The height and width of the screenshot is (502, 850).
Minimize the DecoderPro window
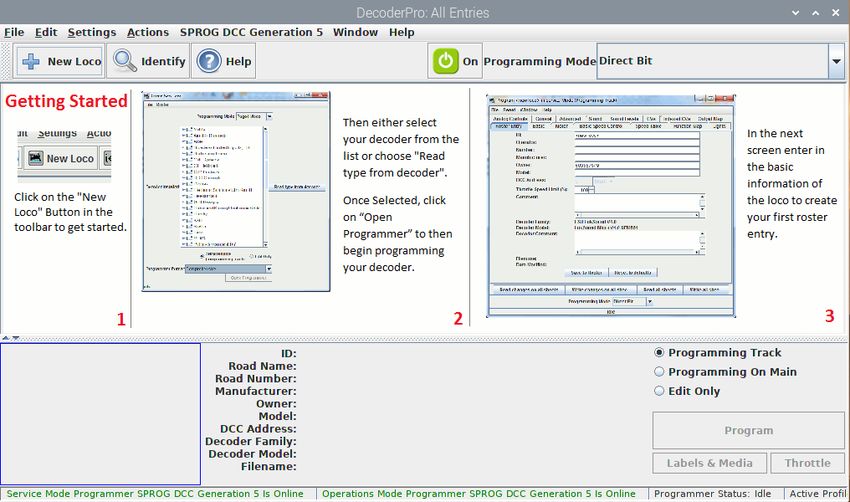coord(795,12)
